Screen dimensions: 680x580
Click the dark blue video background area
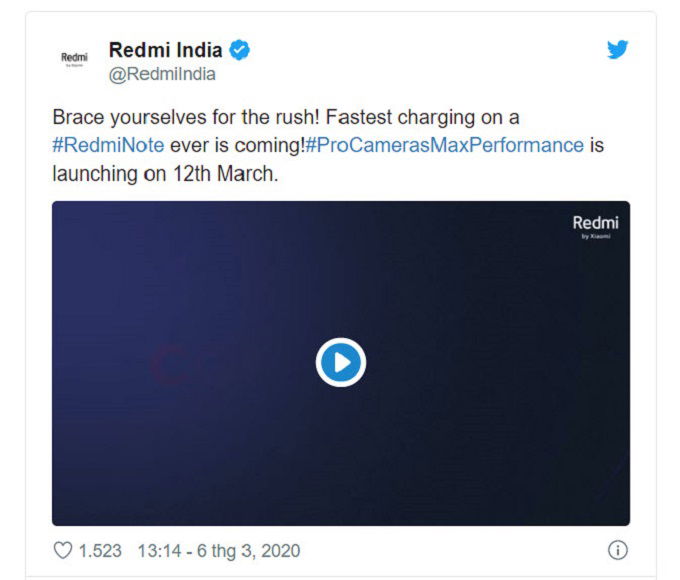point(477,412)
